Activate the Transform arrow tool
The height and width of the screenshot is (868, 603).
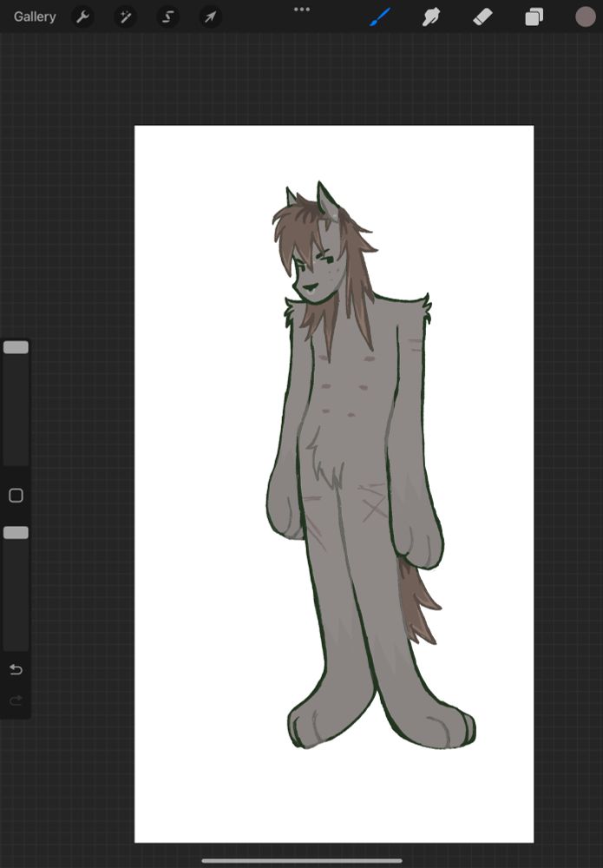(x=210, y=17)
